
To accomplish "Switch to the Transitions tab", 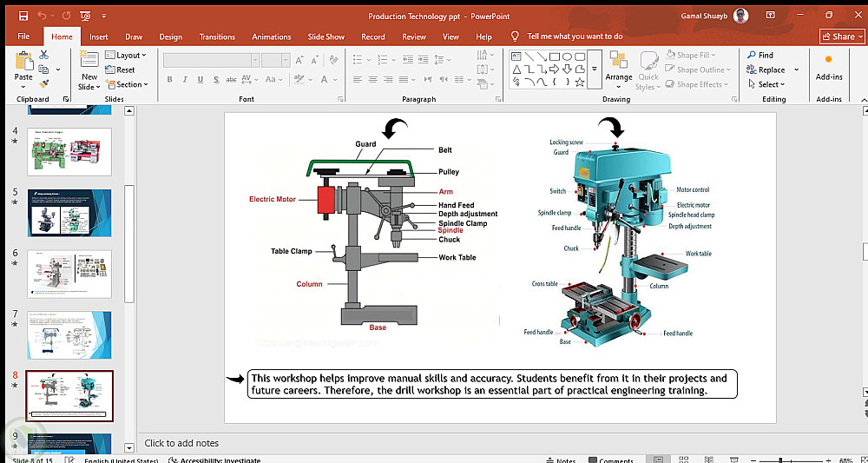I will coord(217,36).
